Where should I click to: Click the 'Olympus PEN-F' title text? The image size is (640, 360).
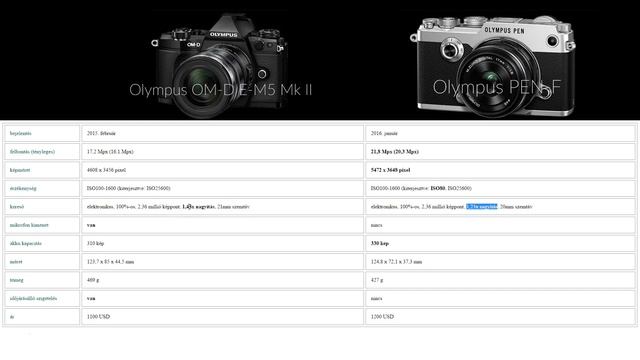point(497,87)
